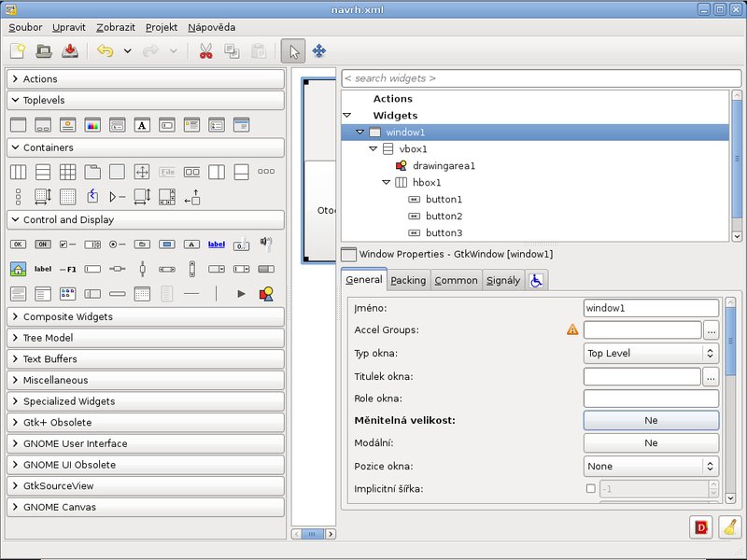Collapse the Control and Display section
The image size is (747, 560).
(x=146, y=220)
